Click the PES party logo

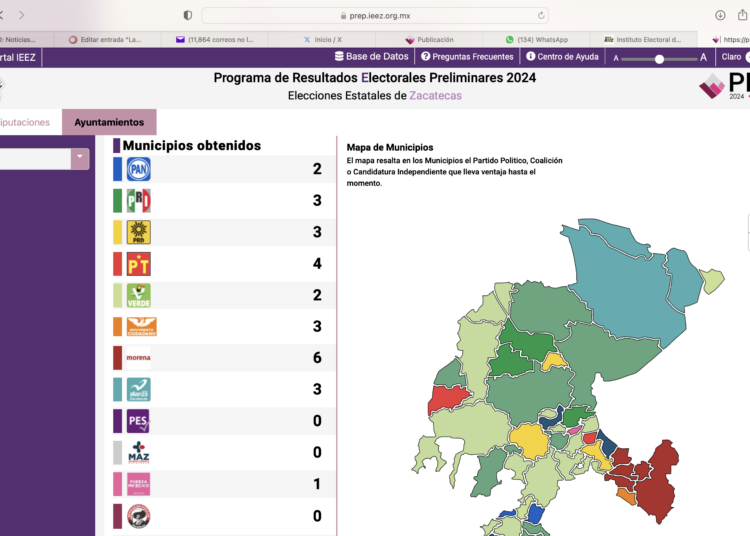(x=138, y=421)
